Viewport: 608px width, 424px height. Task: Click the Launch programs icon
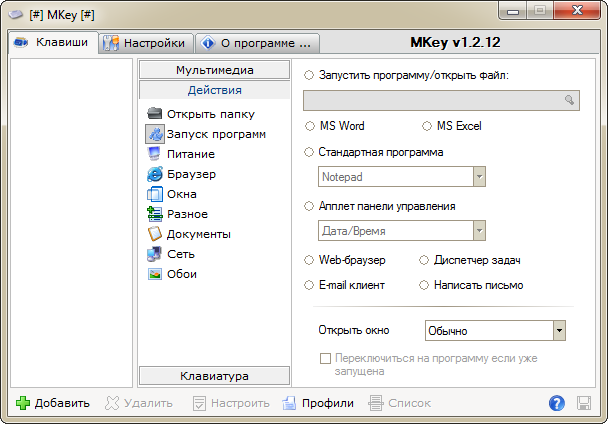click(x=155, y=134)
